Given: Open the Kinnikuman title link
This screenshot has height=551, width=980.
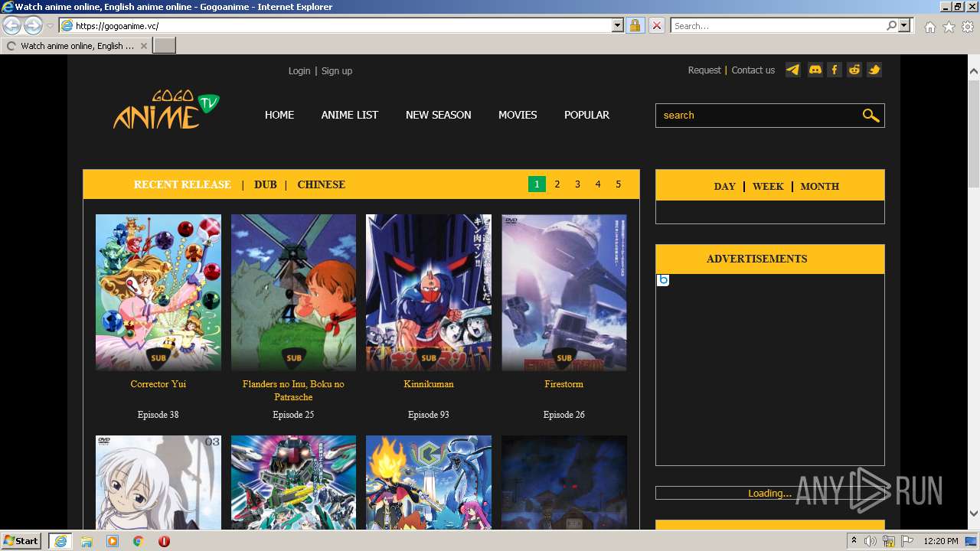Looking at the screenshot, I should click(429, 384).
